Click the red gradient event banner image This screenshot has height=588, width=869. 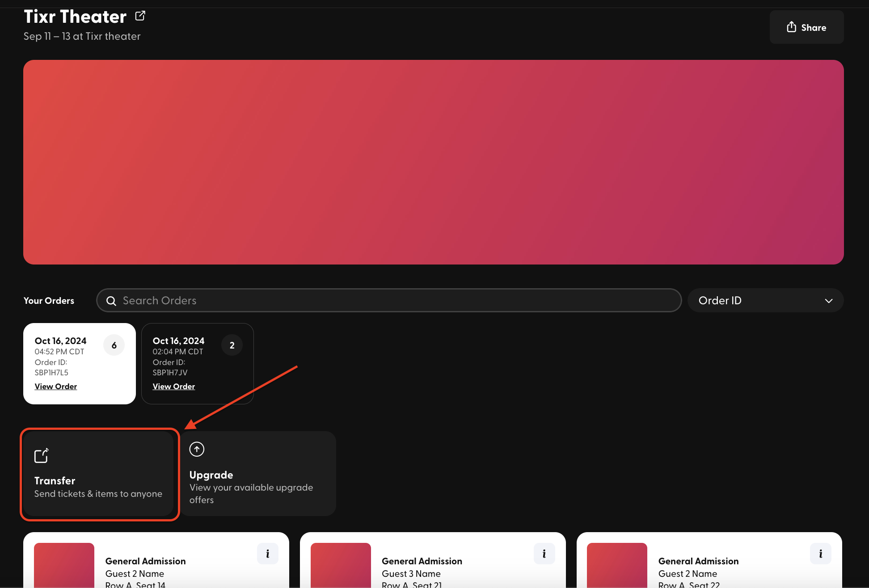coord(434,162)
